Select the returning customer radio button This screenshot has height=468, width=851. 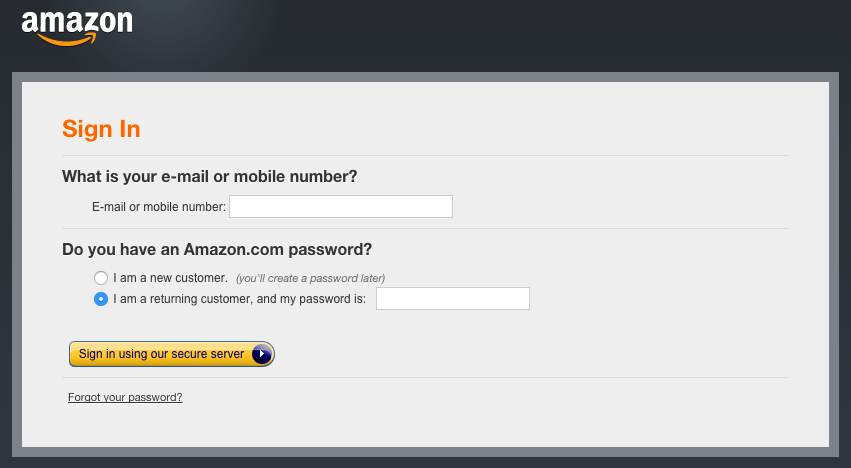(101, 299)
